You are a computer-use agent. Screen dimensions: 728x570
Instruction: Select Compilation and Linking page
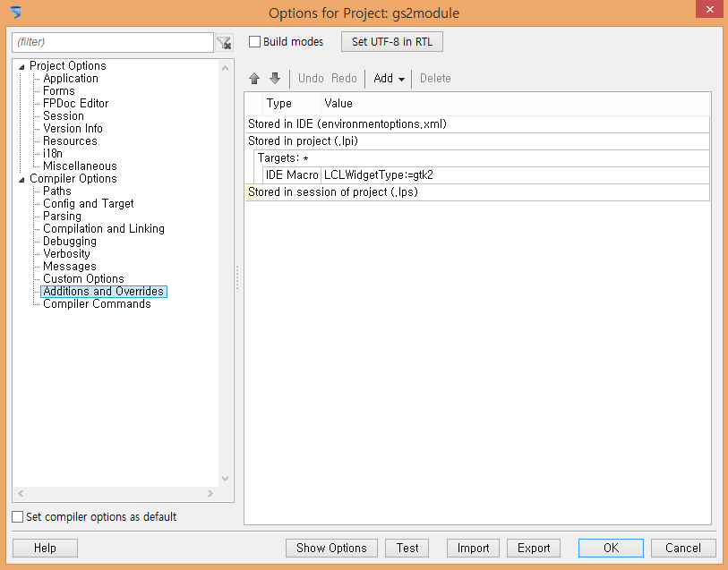(104, 229)
